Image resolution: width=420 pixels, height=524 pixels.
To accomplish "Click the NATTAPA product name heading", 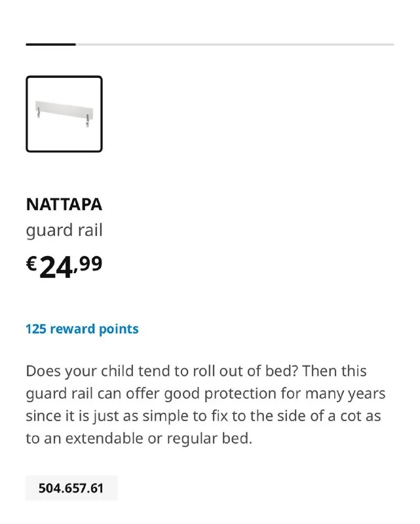I will (x=64, y=204).
